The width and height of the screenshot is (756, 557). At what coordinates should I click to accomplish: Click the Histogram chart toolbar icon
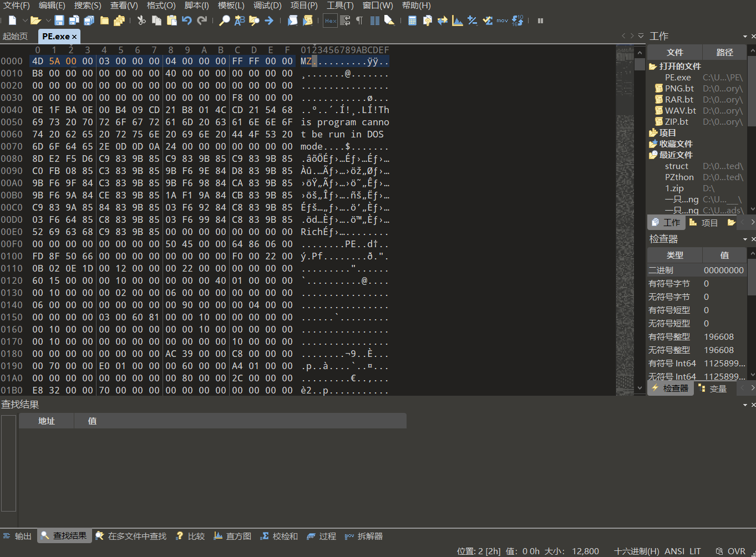(457, 21)
